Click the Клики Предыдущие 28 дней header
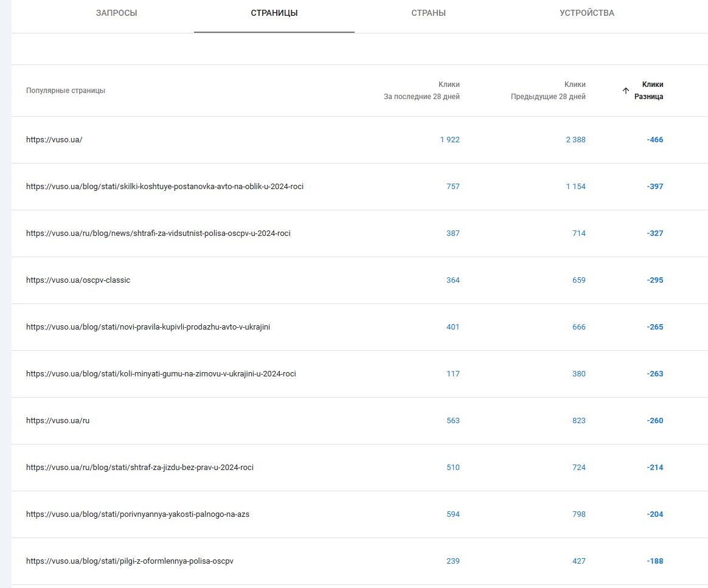 point(548,91)
